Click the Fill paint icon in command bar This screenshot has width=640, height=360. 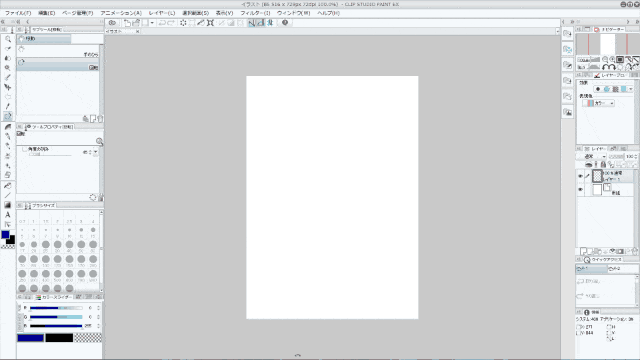coord(201,23)
